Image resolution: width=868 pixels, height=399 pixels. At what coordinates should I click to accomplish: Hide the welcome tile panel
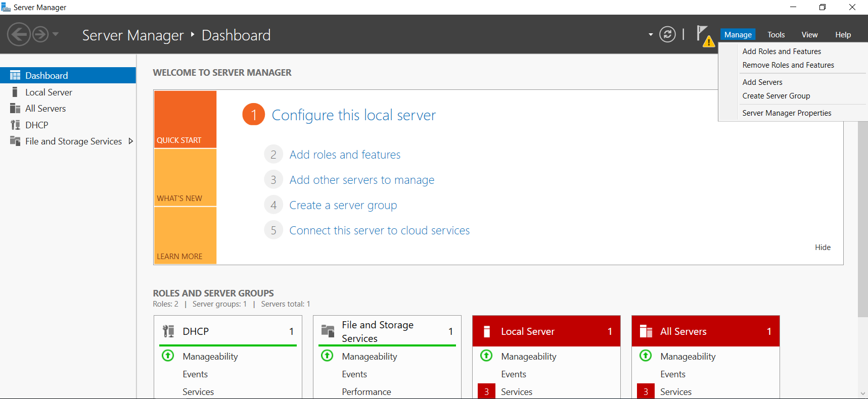click(823, 247)
